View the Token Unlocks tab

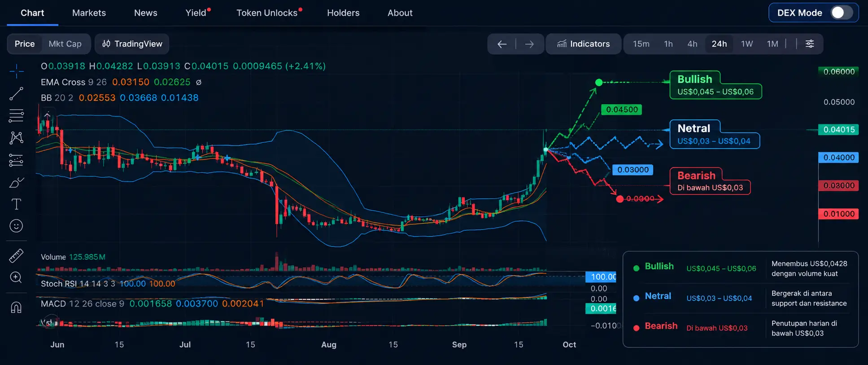(267, 13)
